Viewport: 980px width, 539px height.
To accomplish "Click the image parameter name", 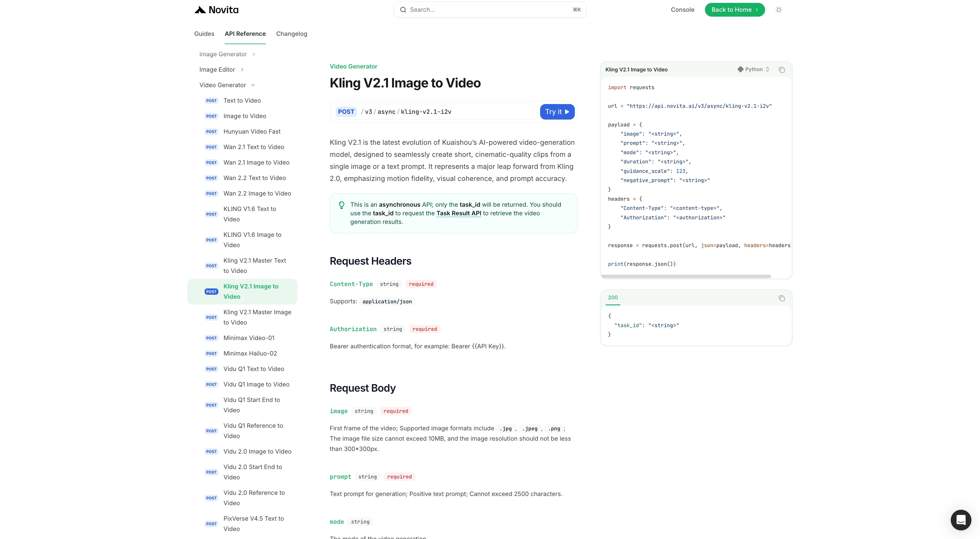I will 339,411.
